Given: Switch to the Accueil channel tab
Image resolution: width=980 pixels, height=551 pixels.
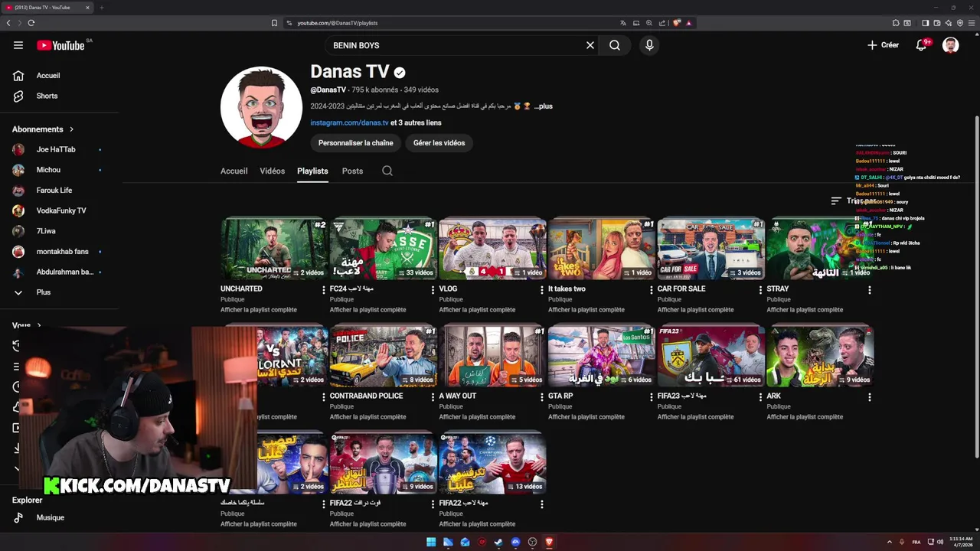Looking at the screenshot, I should (234, 171).
